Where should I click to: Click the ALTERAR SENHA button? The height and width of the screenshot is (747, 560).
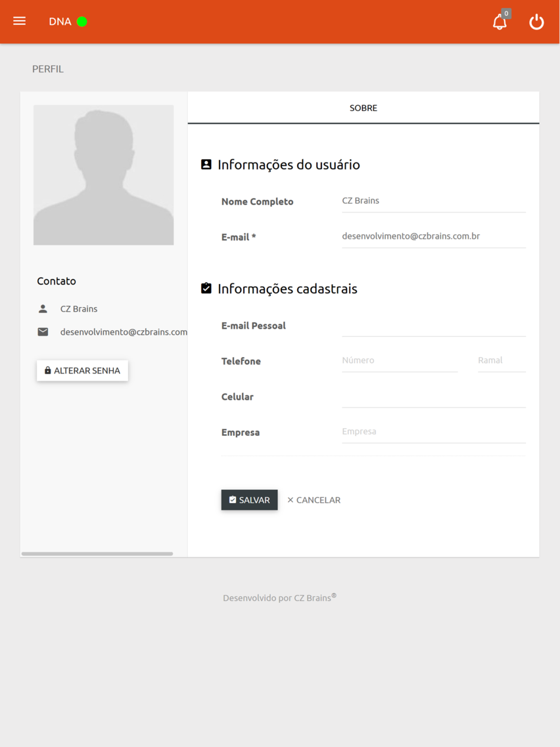pyautogui.click(x=82, y=371)
